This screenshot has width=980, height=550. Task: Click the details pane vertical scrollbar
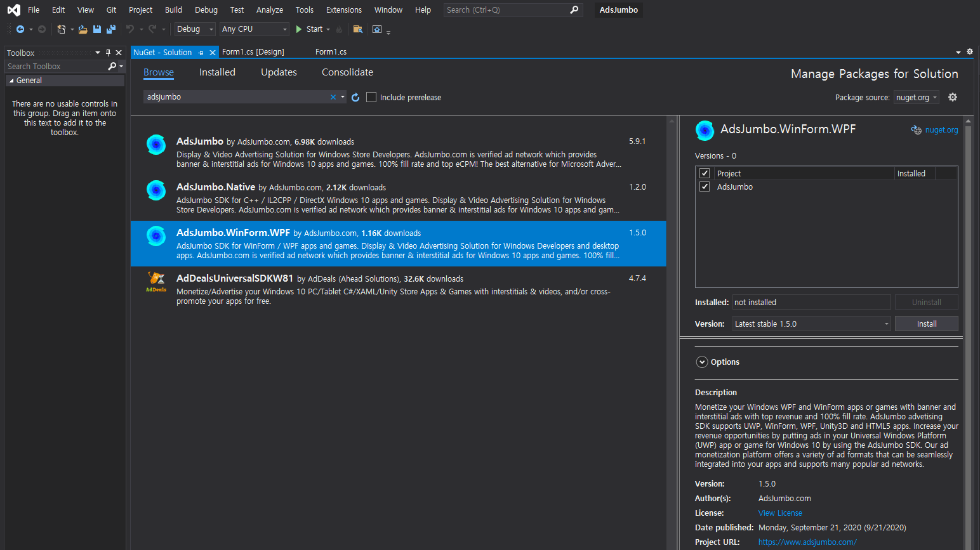click(x=968, y=332)
